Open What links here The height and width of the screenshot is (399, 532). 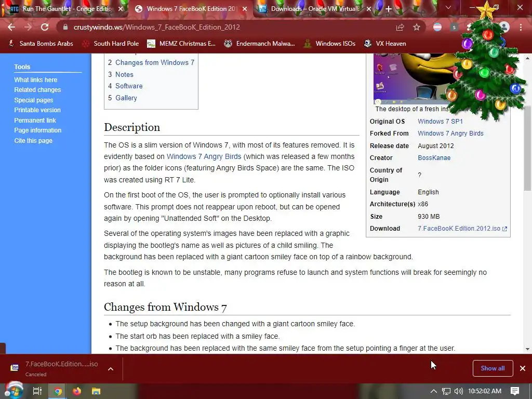tap(36, 79)
